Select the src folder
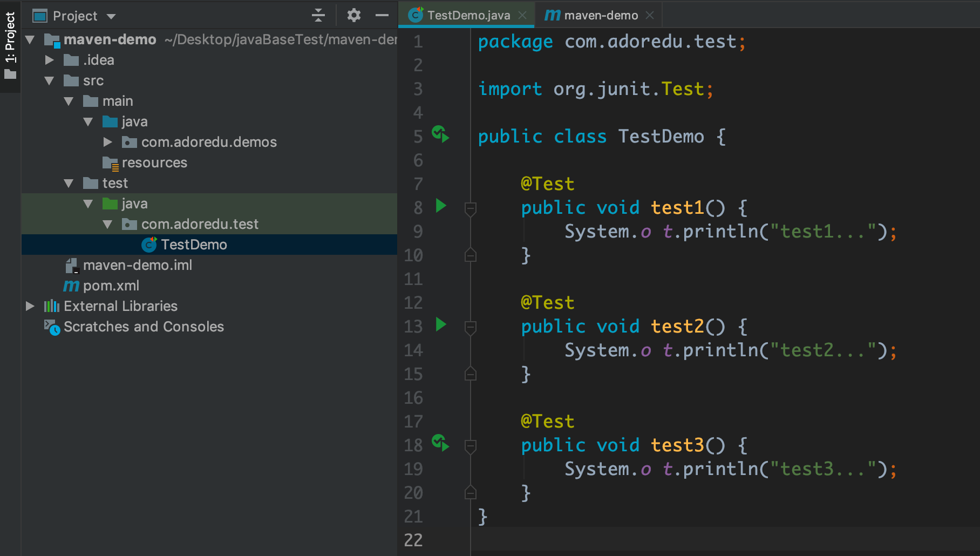Screen dimensions: 980x556 pyautogui.click(x=209, y=80)
